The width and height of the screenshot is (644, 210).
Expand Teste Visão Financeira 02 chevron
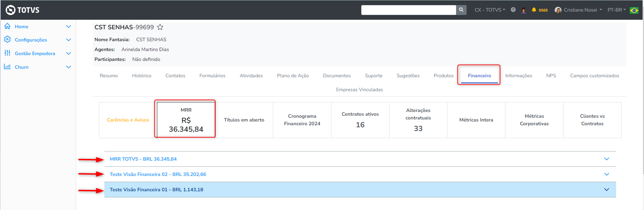607,174
